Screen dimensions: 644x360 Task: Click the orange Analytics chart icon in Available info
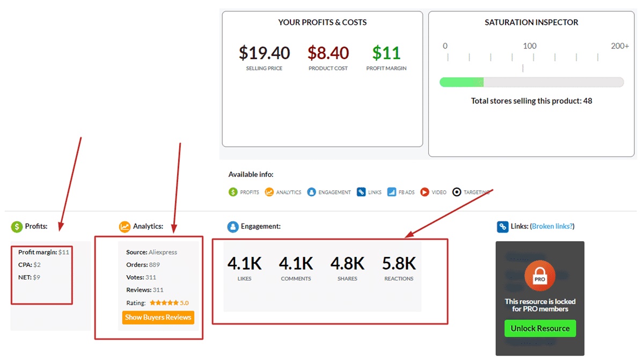click(x=269, y=192)
